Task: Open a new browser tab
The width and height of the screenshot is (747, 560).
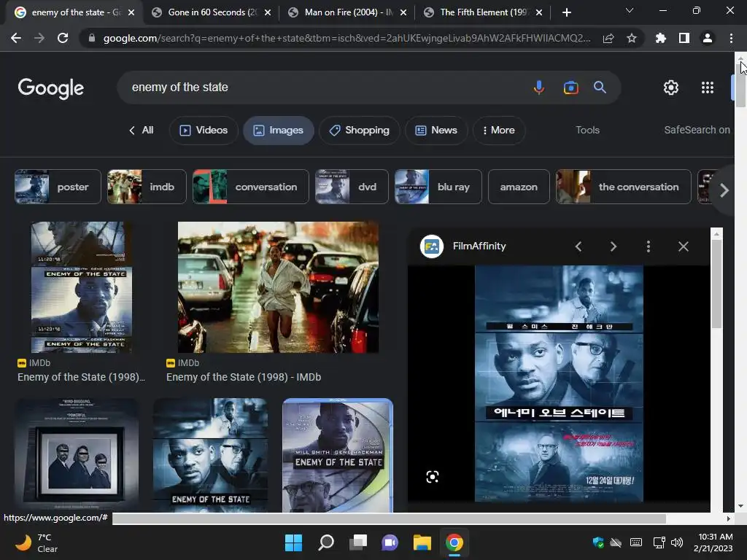Action: tap(566, 12)
